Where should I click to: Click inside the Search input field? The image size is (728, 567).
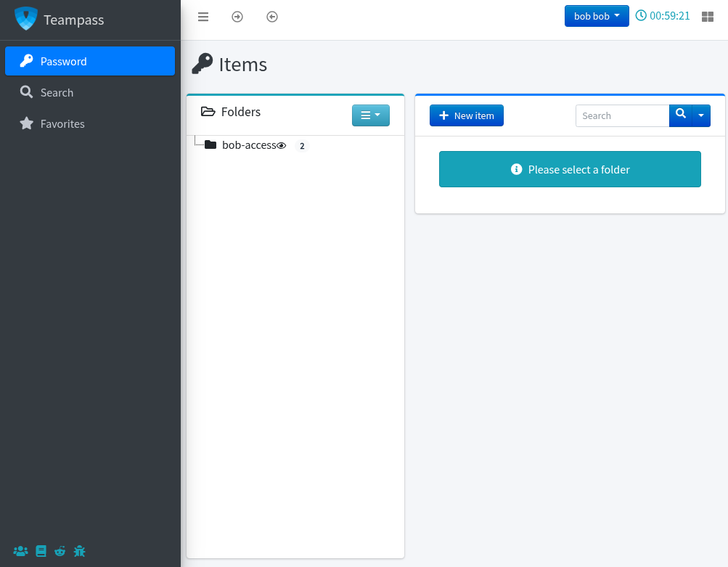point(622,115)
